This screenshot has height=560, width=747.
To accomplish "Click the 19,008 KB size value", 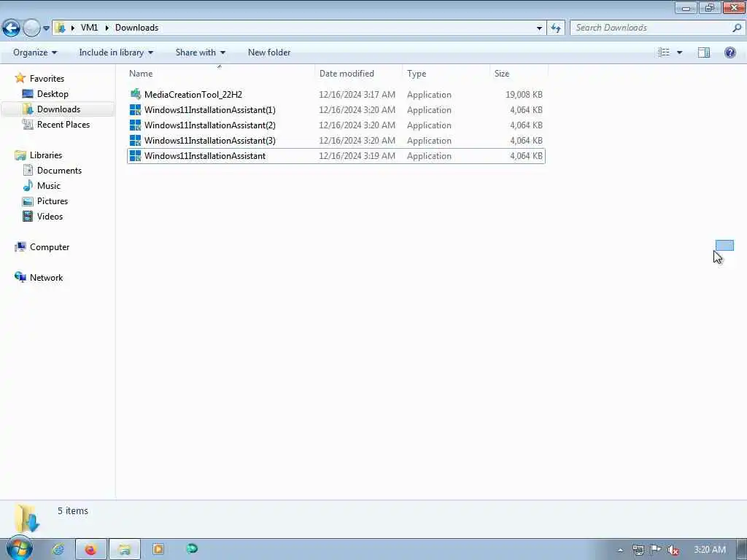I will (x=524, y=95).
